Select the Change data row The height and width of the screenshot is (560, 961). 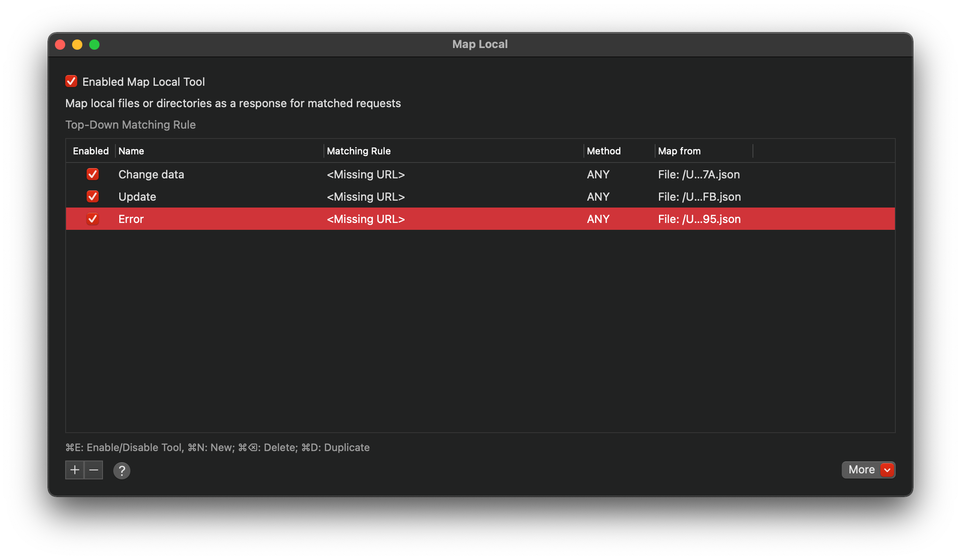151,175
